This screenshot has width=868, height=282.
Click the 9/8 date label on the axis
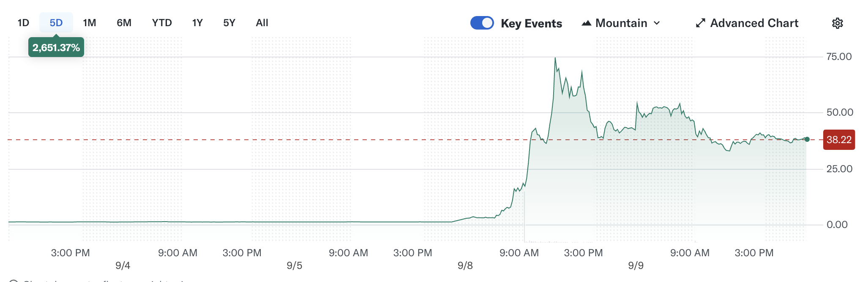(465, 266)
